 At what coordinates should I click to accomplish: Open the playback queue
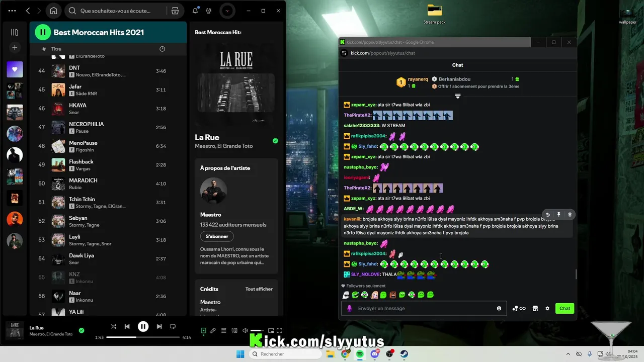(224, 330)
